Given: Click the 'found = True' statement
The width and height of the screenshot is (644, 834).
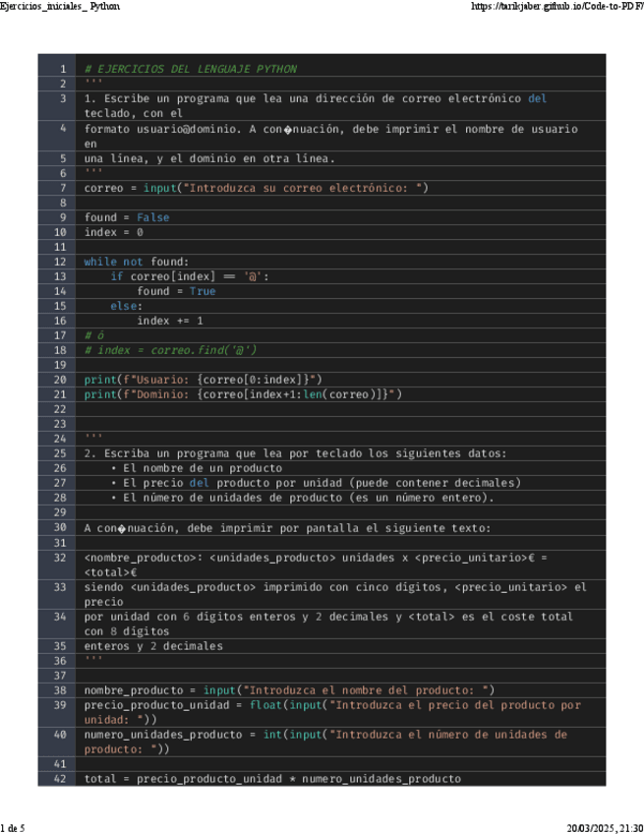Looking at the screenshot, I should [x=176, y=291].
